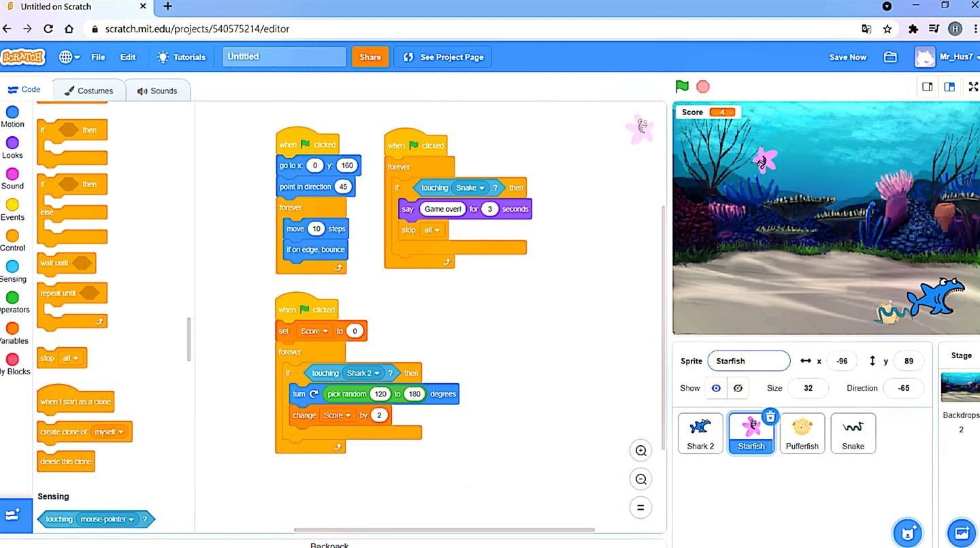Click See Project Page button
This screenshot has width=980, height=548.
[x=443, y=57]
